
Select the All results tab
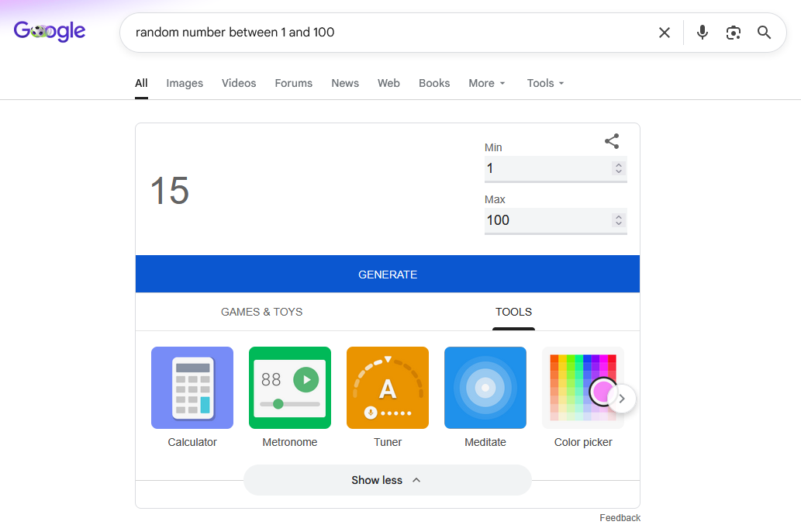pos(141,83)
